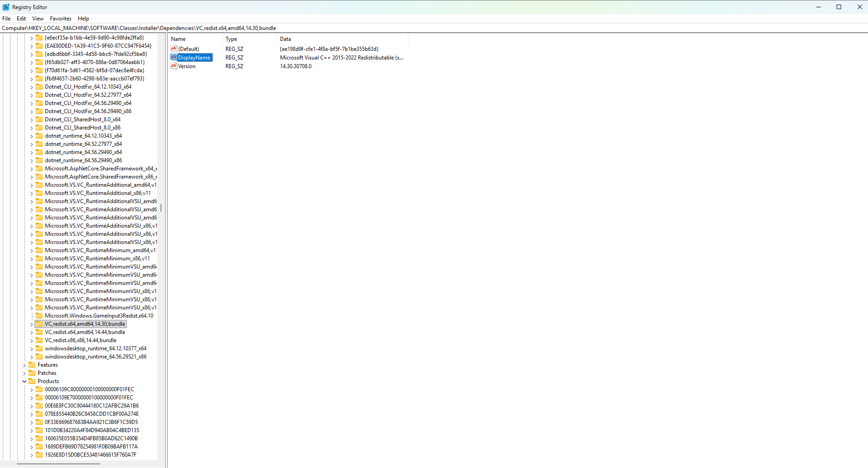Click the tree pane horizontal scrollbar thumb
This screenshot has width=868, height=468.
59,464
